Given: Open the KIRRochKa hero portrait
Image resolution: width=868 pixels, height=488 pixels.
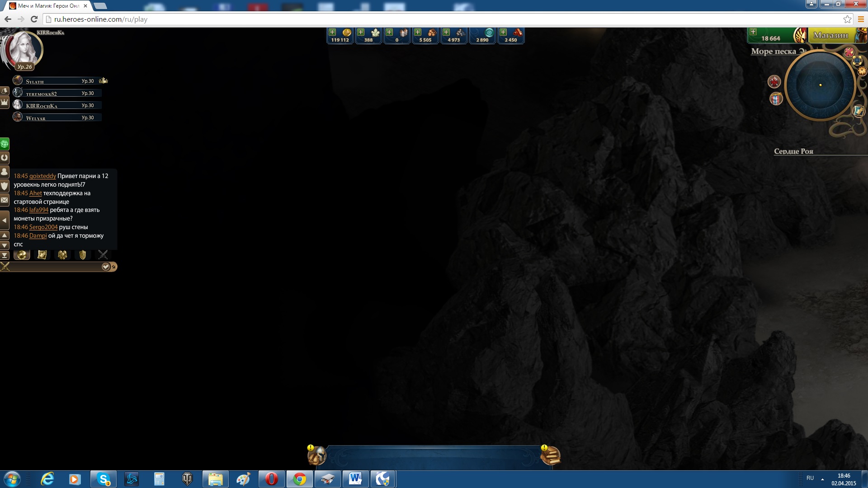Looking at the screenshot, I should pos(24,50).
